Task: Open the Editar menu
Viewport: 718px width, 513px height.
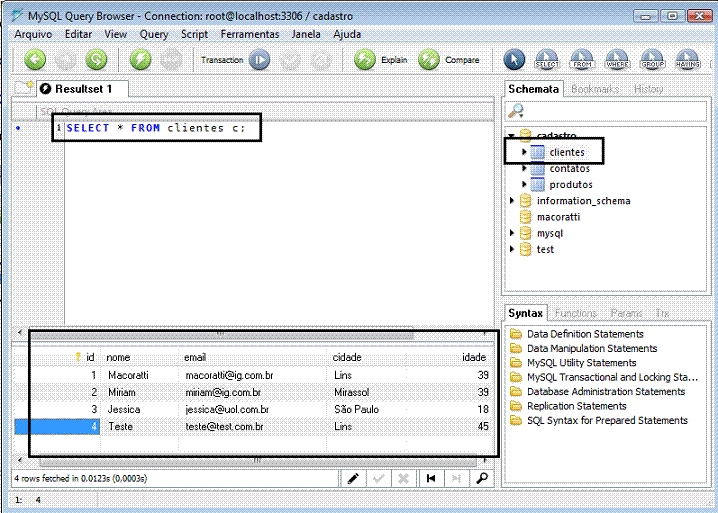Action: click(x=78, y=34)
